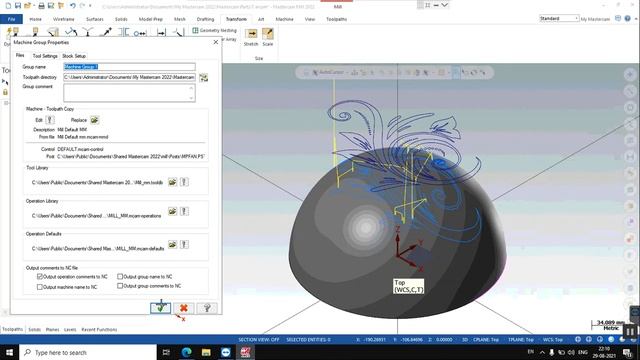Viewport: 640px width, 360px height.
Task: Click the Print icon in quick access toolbar
Action: click(41, 6)
